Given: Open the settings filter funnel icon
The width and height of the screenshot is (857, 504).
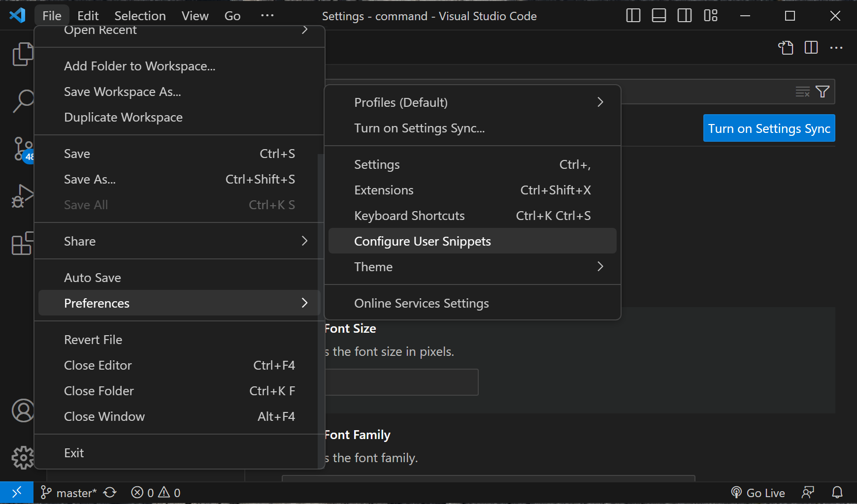Looking at the screenshot, I should [823, 92].
